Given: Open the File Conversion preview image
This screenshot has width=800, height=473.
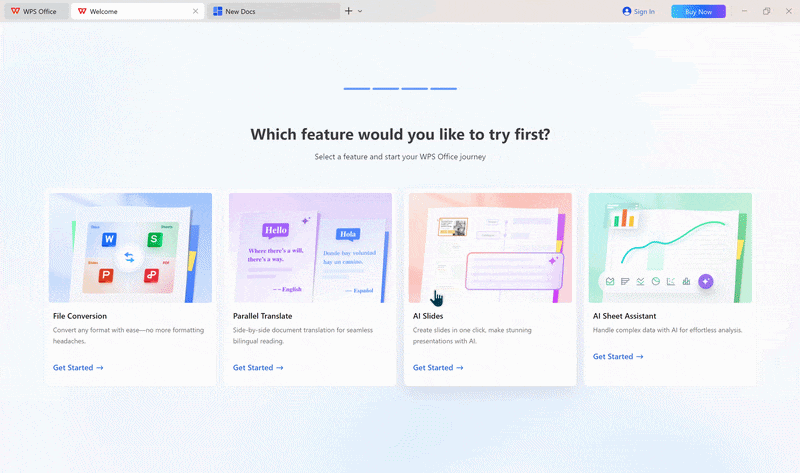Looking at the screenshot, I should [x=130, y=247].
